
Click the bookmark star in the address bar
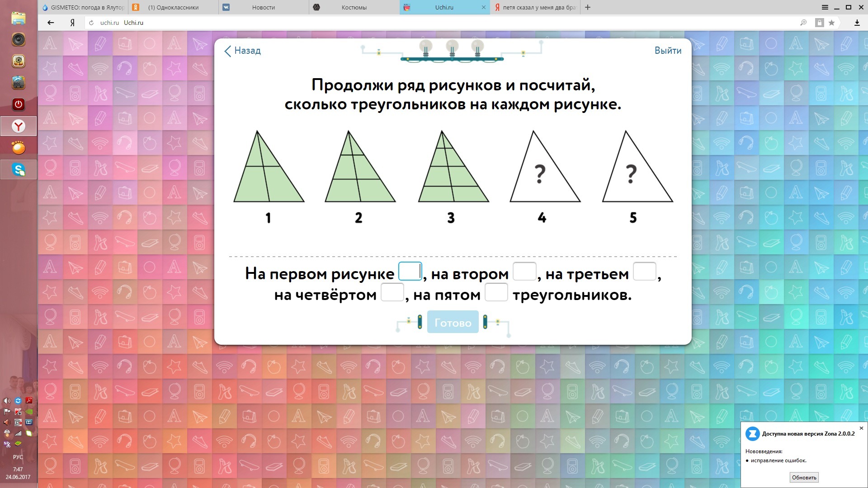tap(831, 23)
